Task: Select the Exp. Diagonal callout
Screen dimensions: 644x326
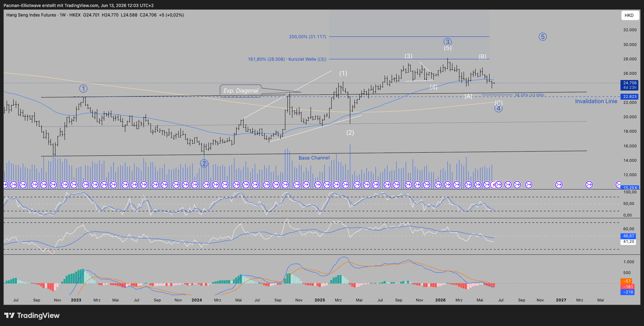Action: pos(241,91)
